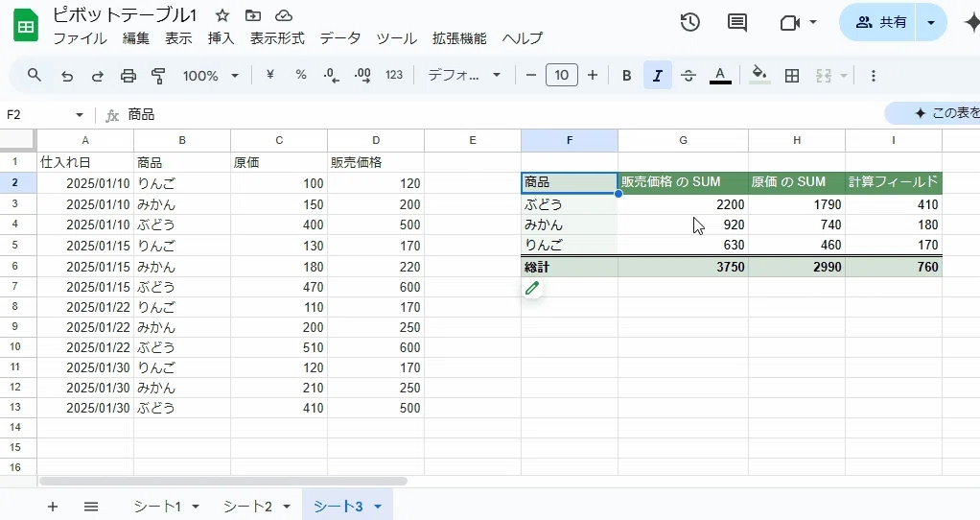Click the horizontal scrollbar
Screen dimensions: 980x520
223,482
